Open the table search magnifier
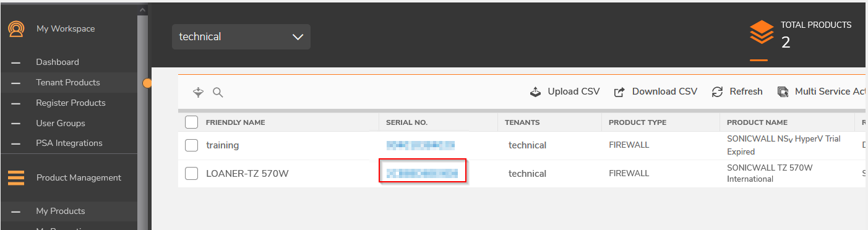The image size is (868, 230). (x=218, y=93)
